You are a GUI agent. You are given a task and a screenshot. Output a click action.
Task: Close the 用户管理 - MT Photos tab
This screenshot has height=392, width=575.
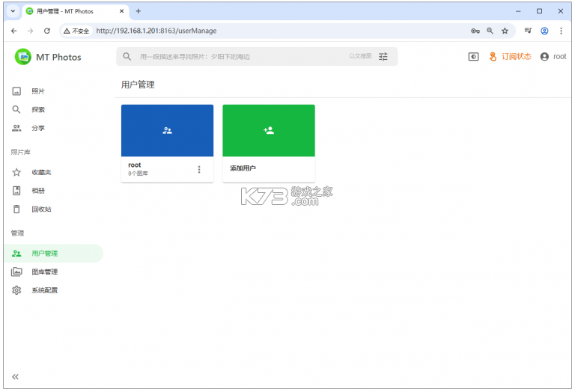122,11
